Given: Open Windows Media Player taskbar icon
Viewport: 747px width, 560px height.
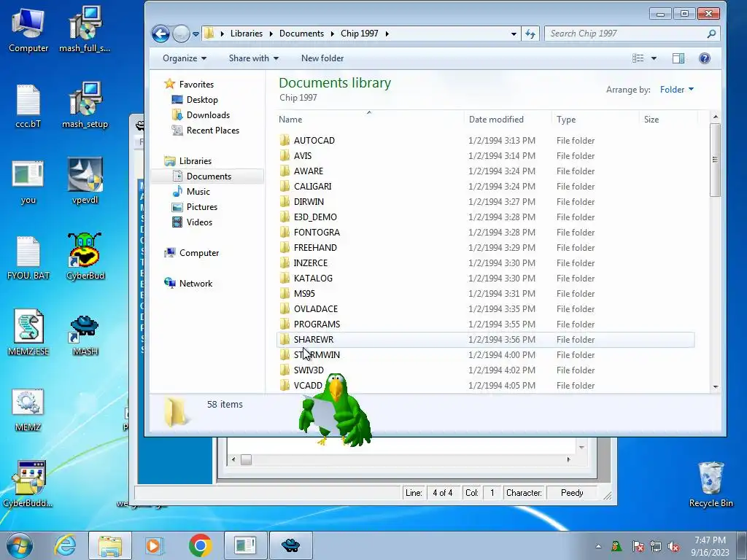Looking at the screenshot, I should 153,545.
